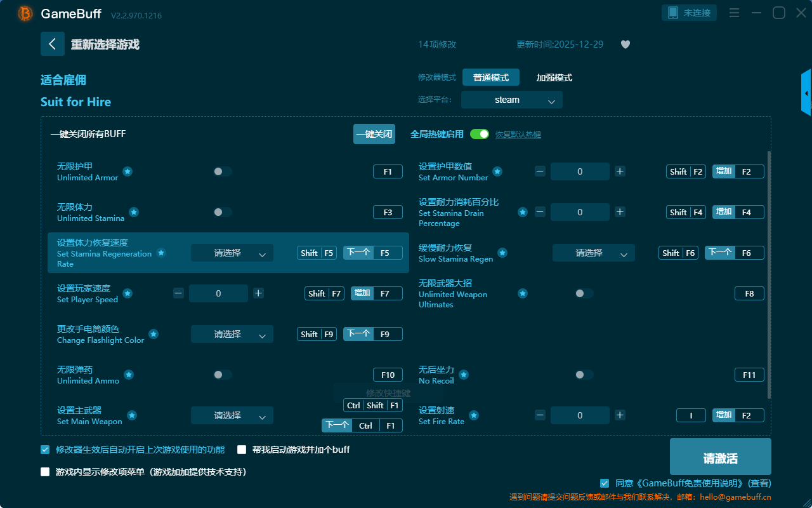Click the GameBuff logo icon
812x508 pixels.
pyautogui.click(x=25, y=13)
